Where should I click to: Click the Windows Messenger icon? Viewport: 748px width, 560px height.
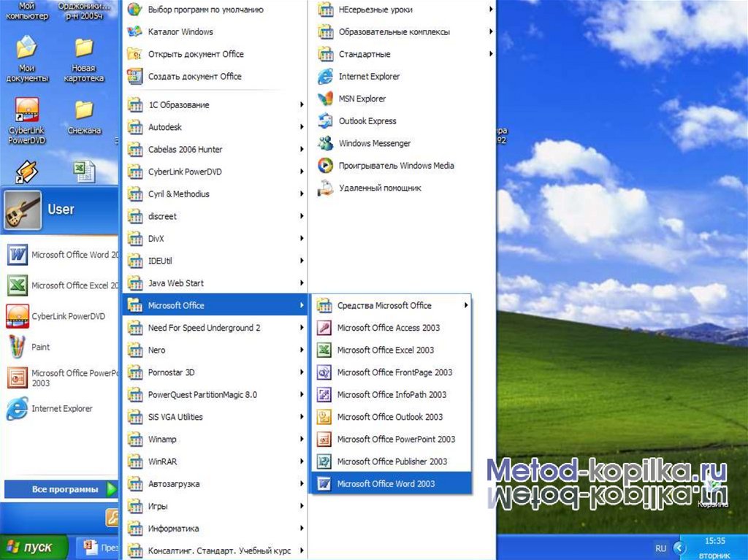tap(326, 143)
